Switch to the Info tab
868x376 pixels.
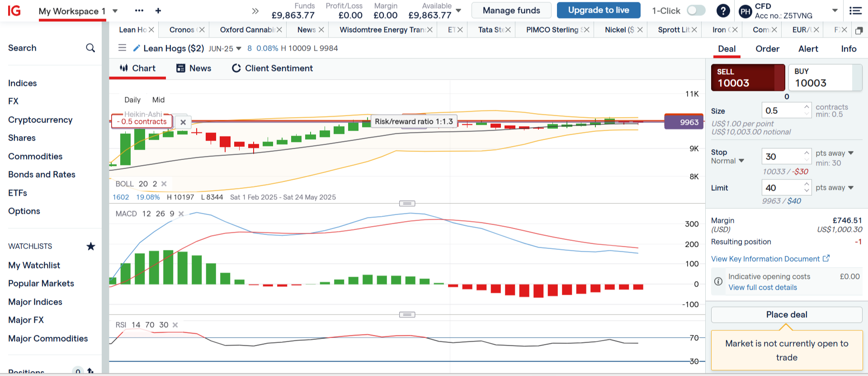849,49
